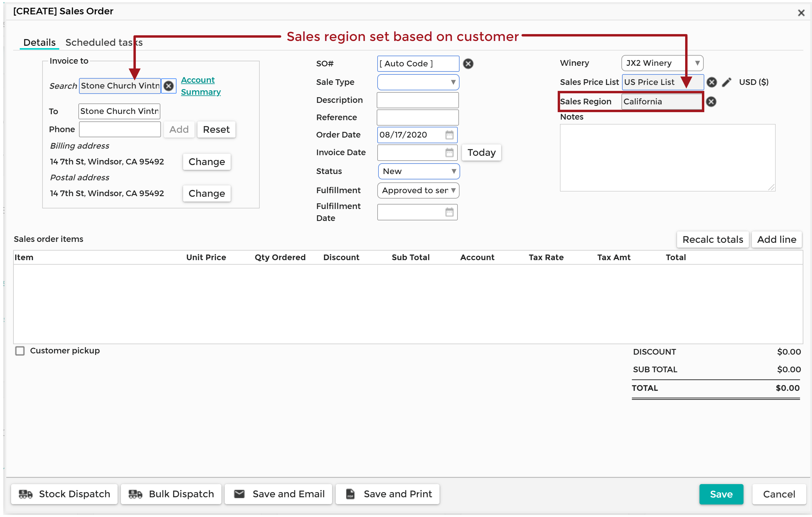Click the Reset button
The height and width of the screenshot is (517, 812).
click(216, 129)
